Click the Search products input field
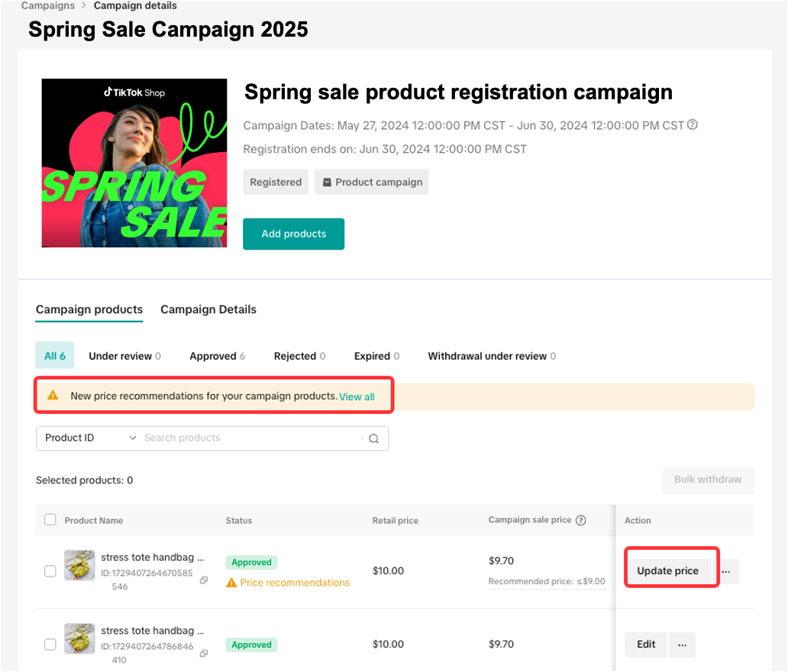The height and width of the screenshot is (672, 788). (252, 438)
